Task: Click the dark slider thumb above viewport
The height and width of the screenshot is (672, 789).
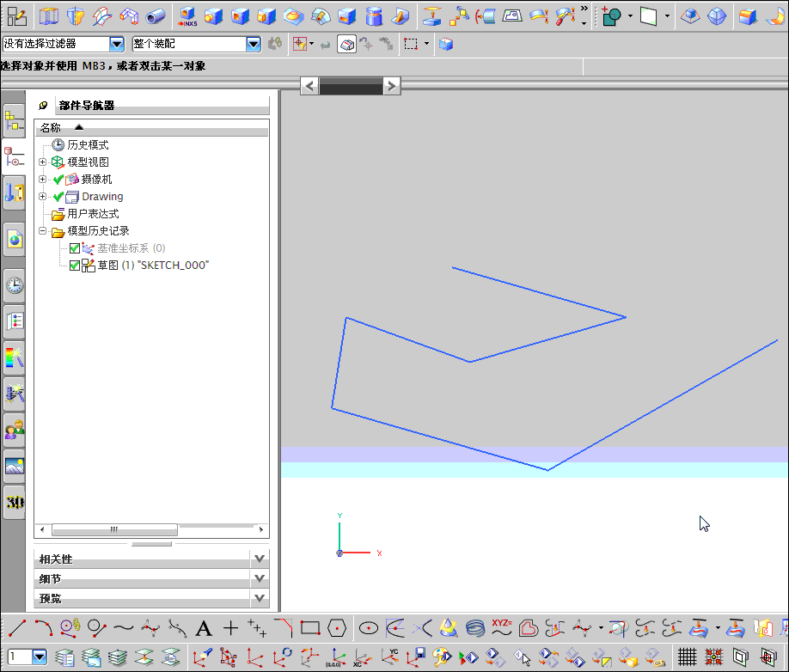Action: (351, 86)
